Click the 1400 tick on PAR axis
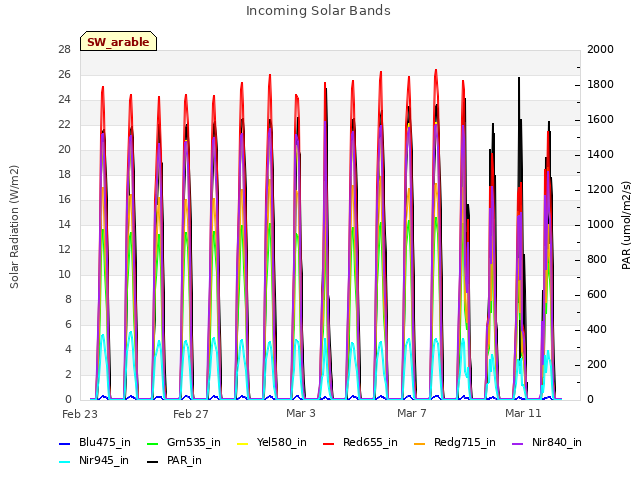640x480 pixels. 600,154
